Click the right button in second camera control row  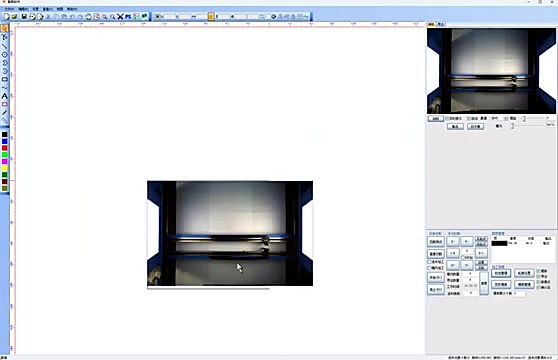[x=475, y=126]
